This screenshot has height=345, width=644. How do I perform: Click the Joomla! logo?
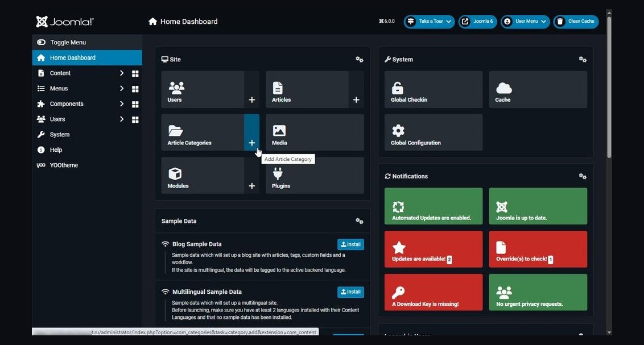coord(65,22)
